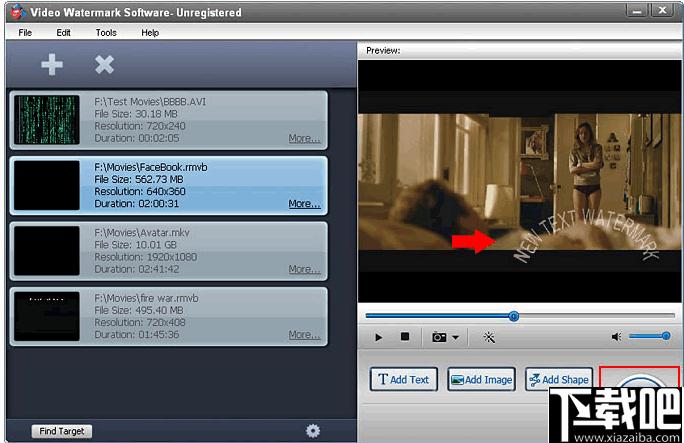Click the camera snapshot icon
684x443 pixels.
439,337
